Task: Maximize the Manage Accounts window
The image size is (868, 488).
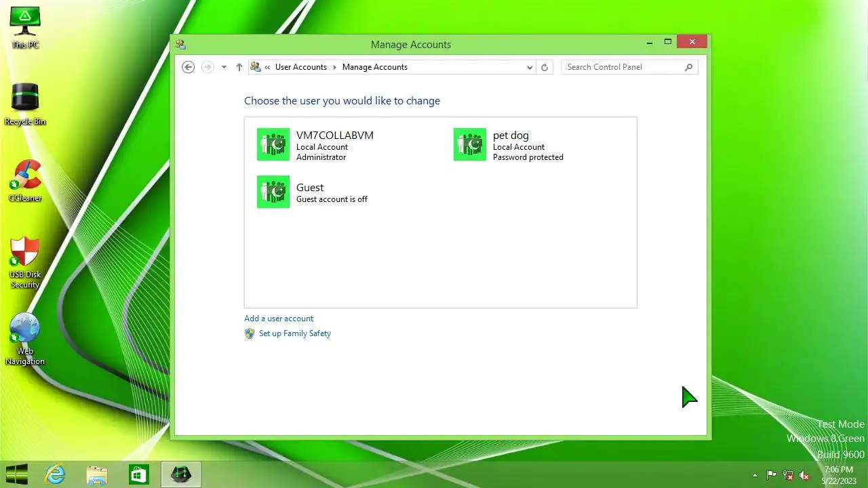Action: (668, 42)
